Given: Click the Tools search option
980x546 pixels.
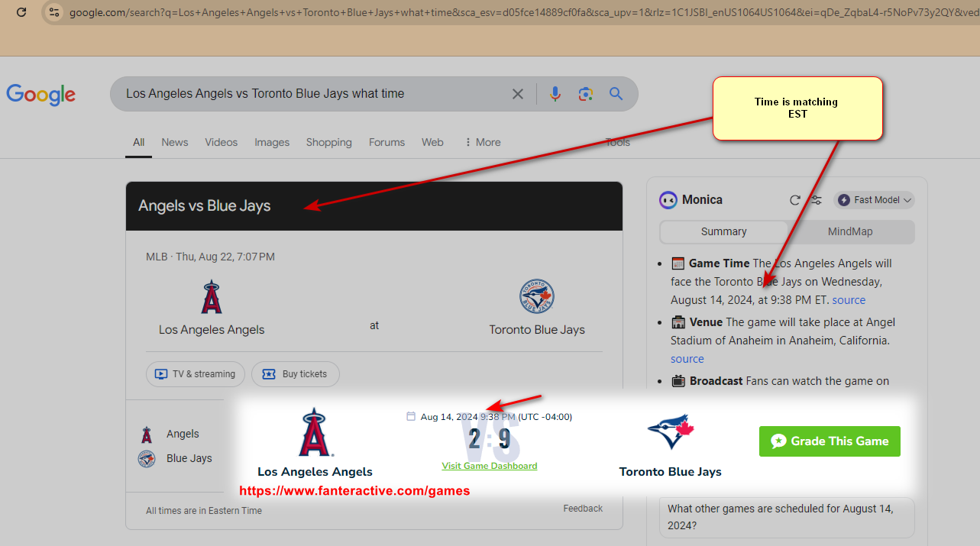Looking at the screenshot, I should pyautogui.click(x=618, y=142).
